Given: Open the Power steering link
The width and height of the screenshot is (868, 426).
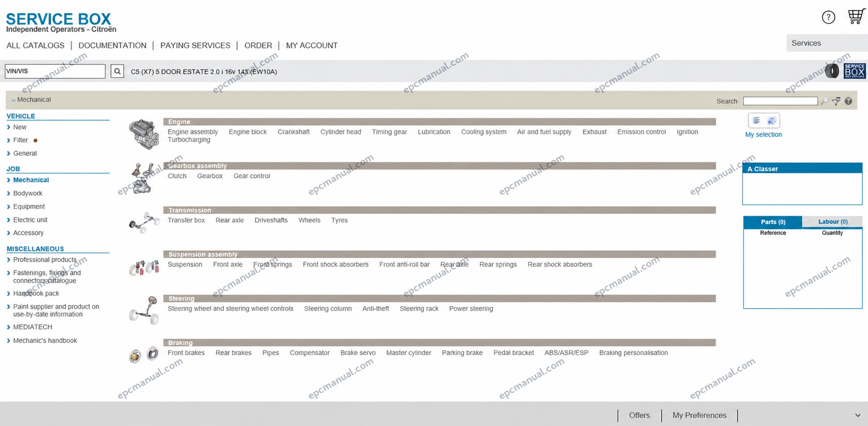Looking at the screenshot, I should pos(471,309).
